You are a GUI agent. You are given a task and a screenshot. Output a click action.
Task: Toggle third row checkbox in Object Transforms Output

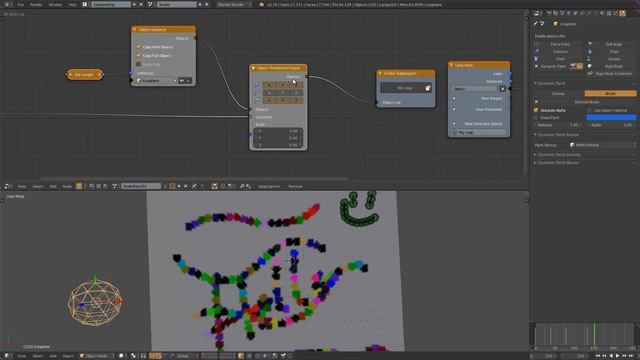257,100
